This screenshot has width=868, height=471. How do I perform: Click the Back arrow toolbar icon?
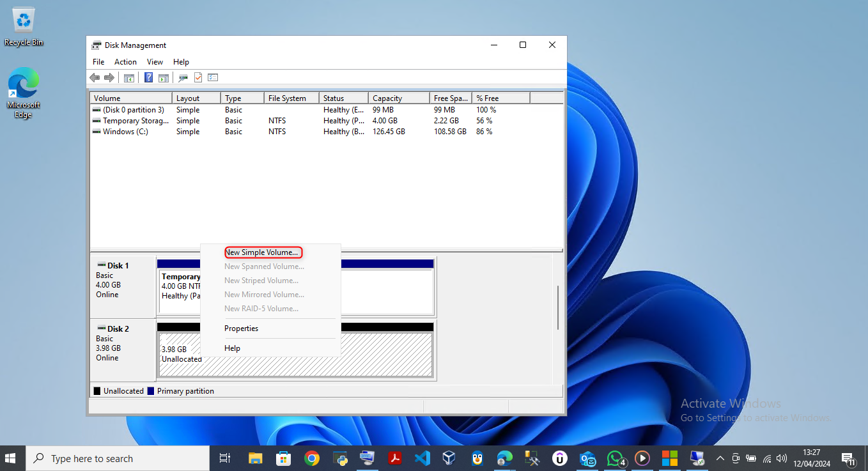95,77
